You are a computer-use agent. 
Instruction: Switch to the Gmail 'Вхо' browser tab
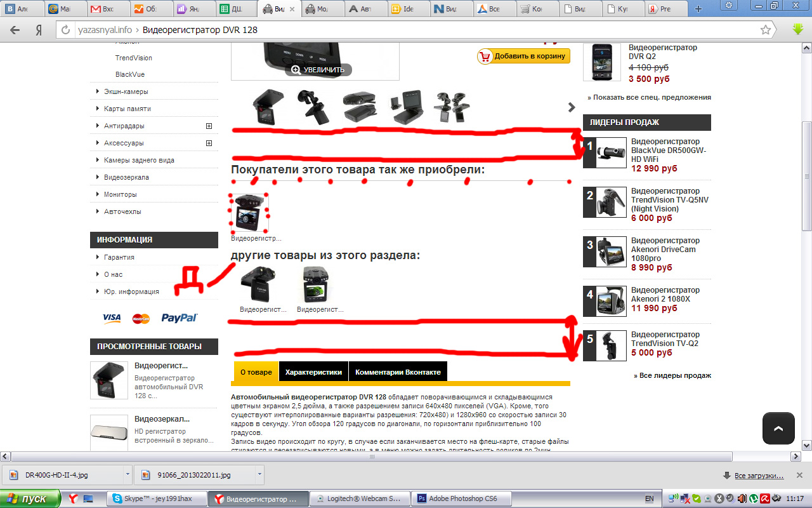[108, 9]
